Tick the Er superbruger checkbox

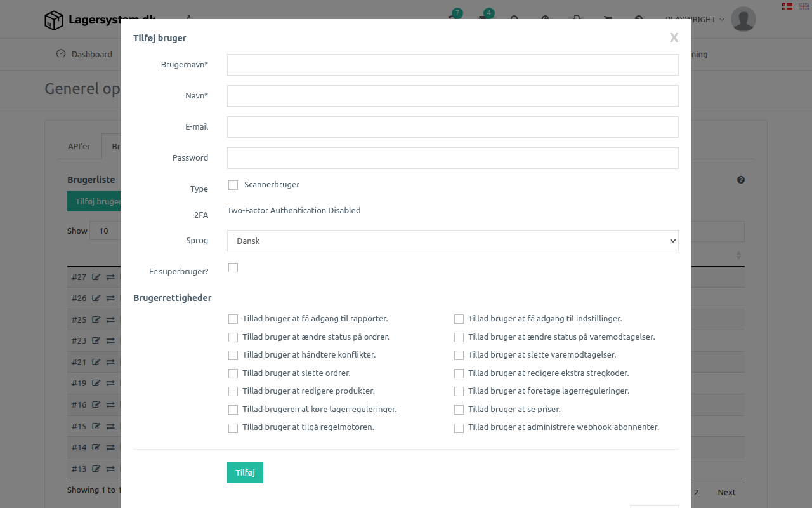tap(233, 268)
